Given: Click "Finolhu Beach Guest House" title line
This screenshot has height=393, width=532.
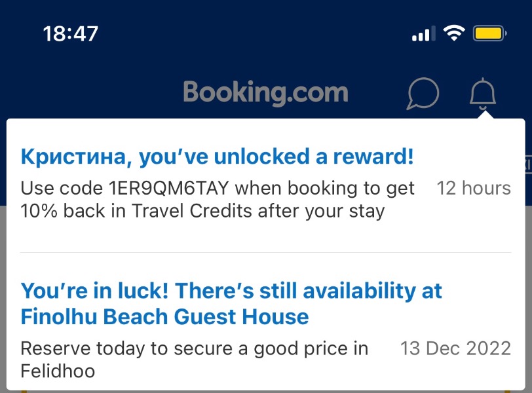Looking at the screenshot, I should [165, 317].
